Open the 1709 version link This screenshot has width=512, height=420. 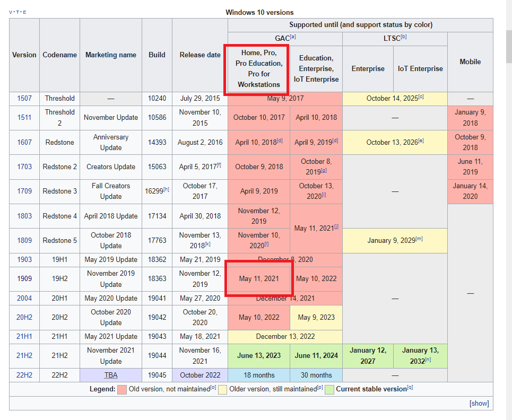pyautogui.click(x=24, y=191)
